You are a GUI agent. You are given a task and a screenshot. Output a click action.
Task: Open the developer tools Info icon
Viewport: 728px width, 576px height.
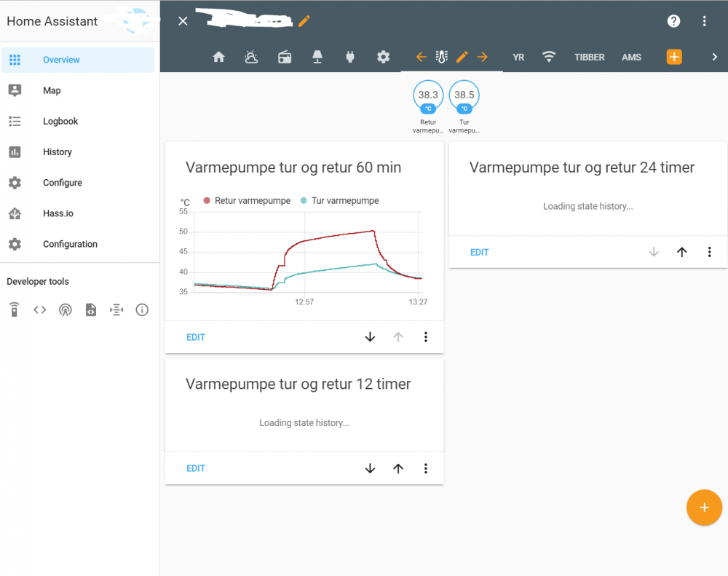[142, 310]
